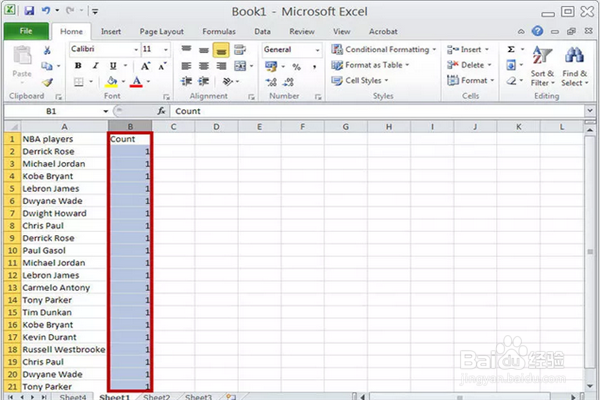Select column A header
Image resolution: width=600 pixels, height=400 pixels.
tap(64, 127)
